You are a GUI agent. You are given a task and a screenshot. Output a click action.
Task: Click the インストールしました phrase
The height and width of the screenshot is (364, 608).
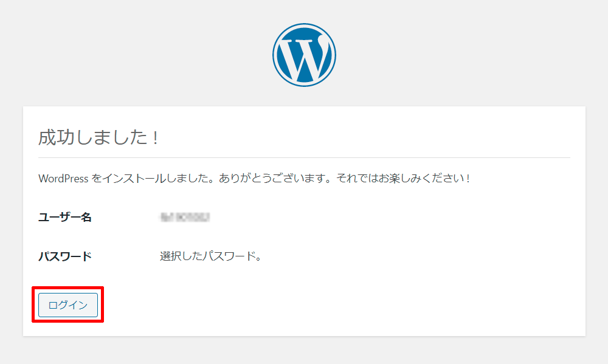pos(148,179)
